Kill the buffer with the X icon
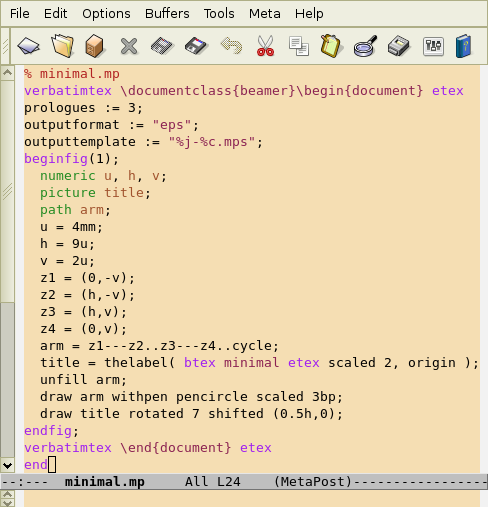Screen dimensions: 488x507 [129, 46]
